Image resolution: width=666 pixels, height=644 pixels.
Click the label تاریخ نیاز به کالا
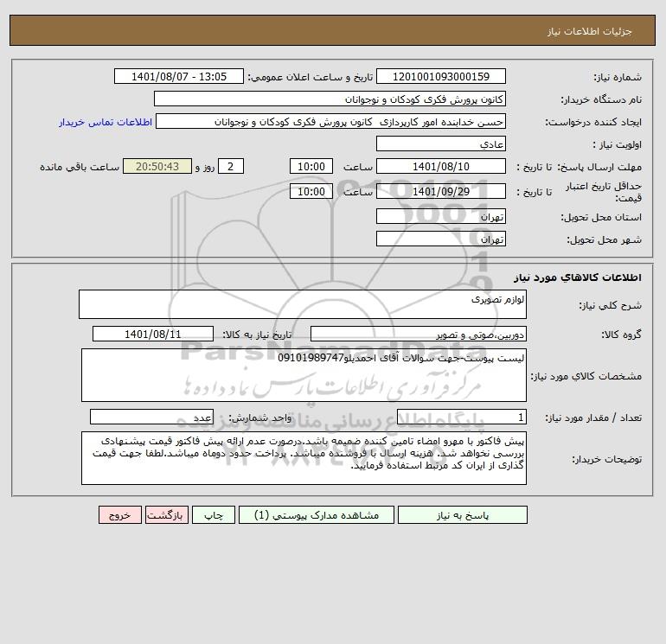pyautogui.click(x=258, y=335)
